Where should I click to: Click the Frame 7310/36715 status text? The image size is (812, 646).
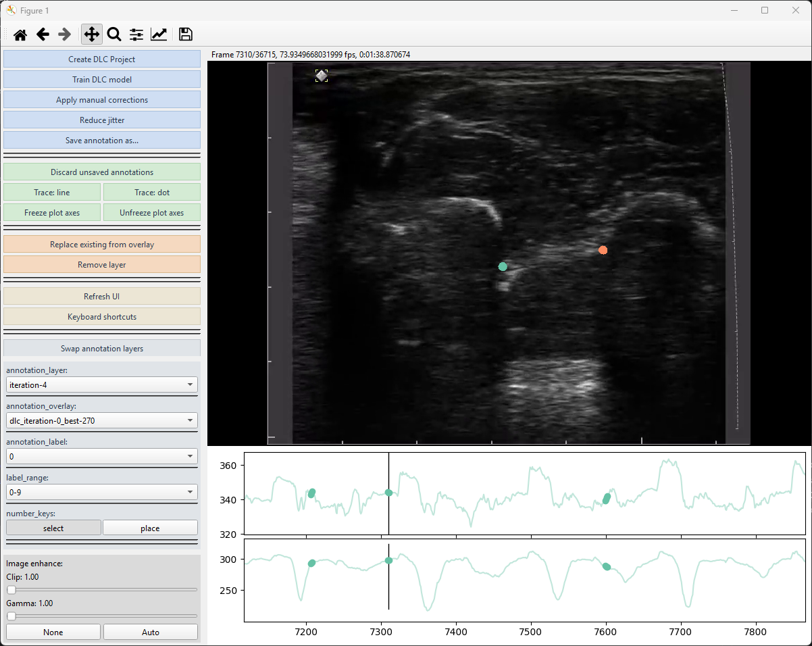click(310, 54)
